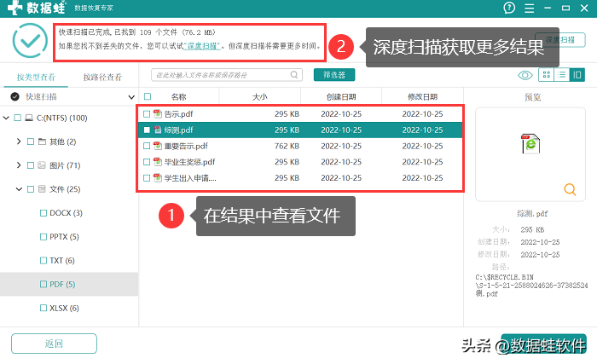The height and width of the screenshot is (364, 597).
Task: Click the 重要告示.pdf file icon
Action: (158, 146)
